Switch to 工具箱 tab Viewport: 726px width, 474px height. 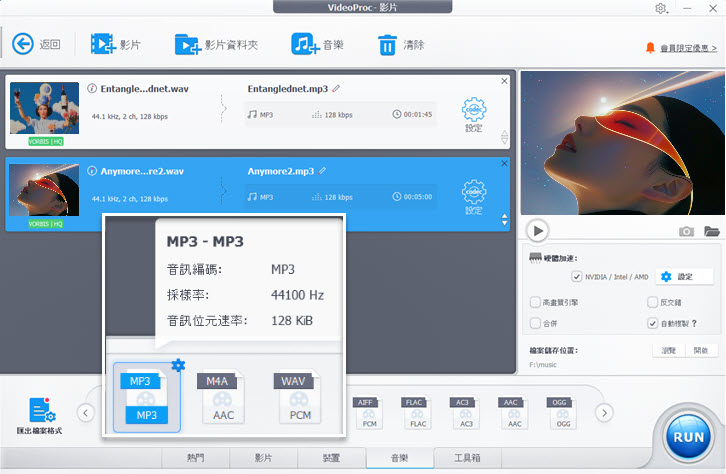pyautogui.click(x=467, y=458)
